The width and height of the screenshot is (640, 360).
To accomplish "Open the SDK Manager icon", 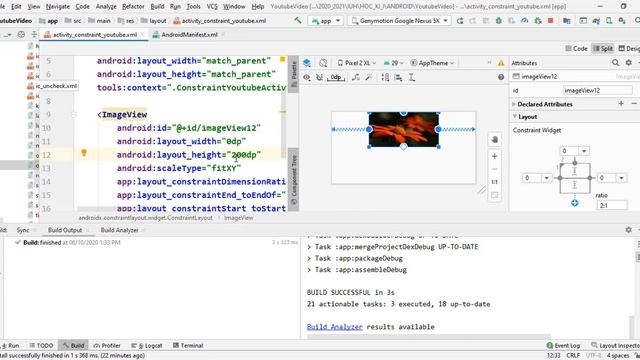I will [622, 20].
